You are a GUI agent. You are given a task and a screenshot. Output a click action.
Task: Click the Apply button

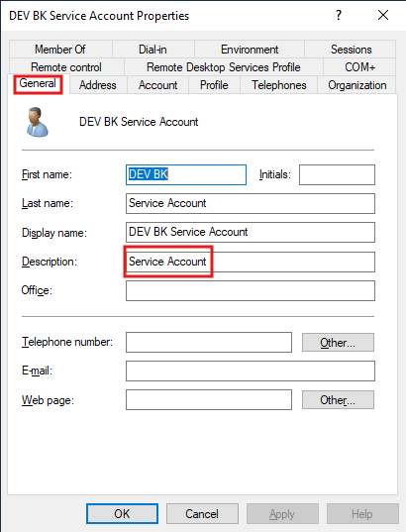(x=282, y=514)
